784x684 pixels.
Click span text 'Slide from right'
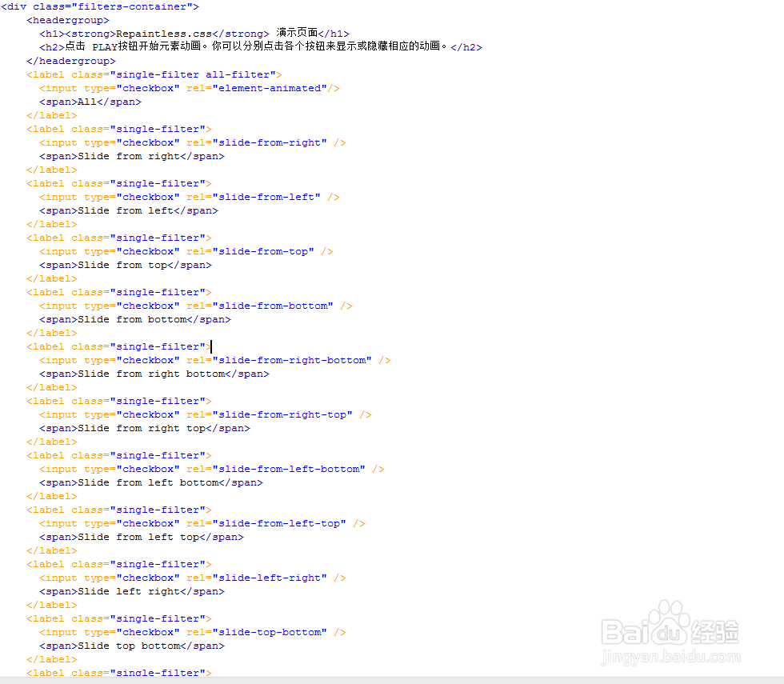(129, 156)
